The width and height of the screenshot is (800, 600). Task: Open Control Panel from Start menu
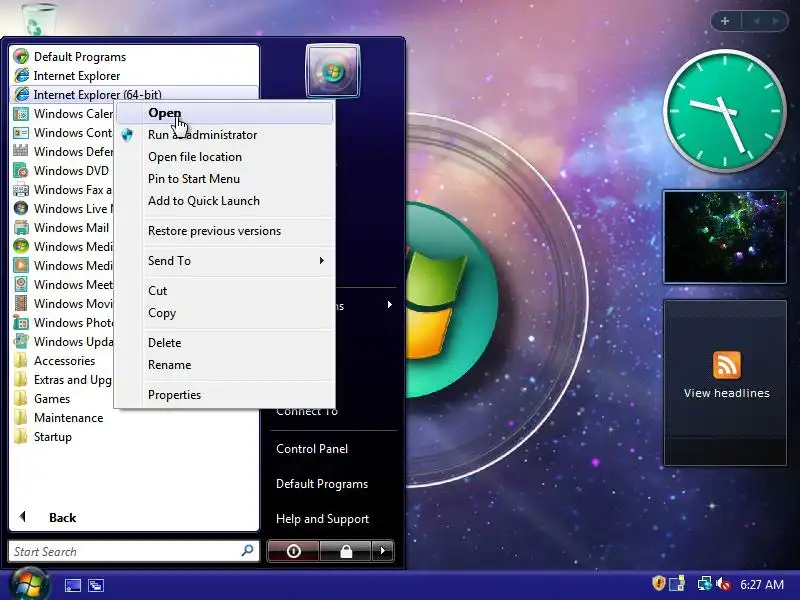point(312,448)
